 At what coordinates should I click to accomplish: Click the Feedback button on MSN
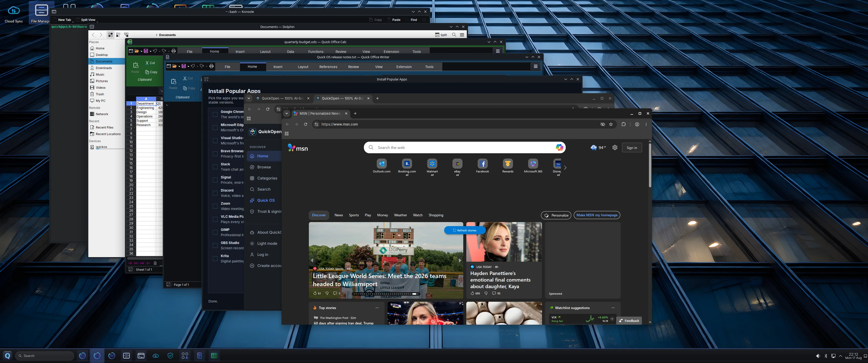[629, 321]
